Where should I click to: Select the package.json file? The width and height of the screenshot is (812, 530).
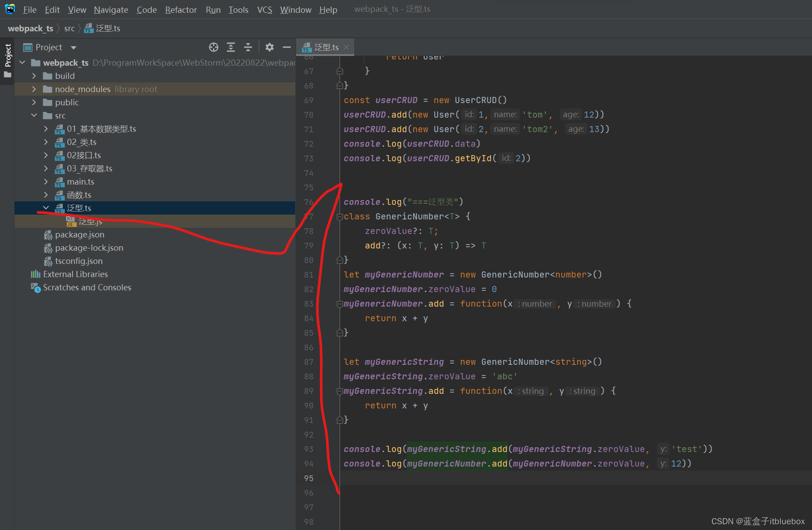(x=80, y=234)
